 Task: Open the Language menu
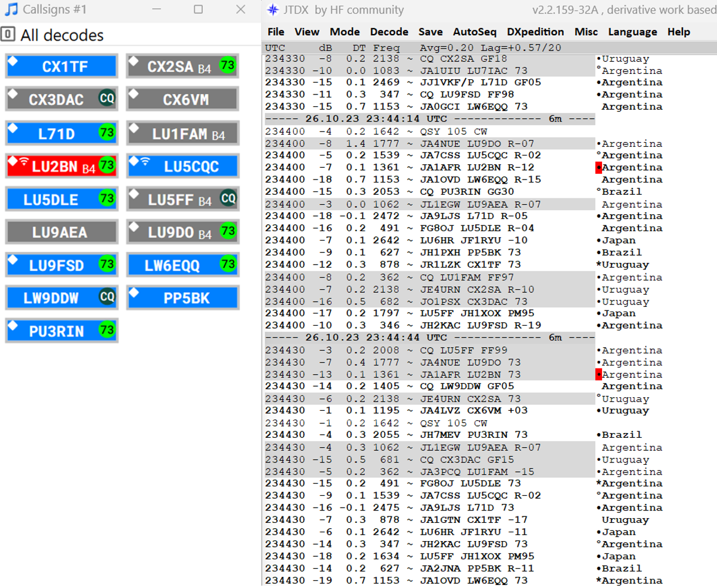point(633,32)
